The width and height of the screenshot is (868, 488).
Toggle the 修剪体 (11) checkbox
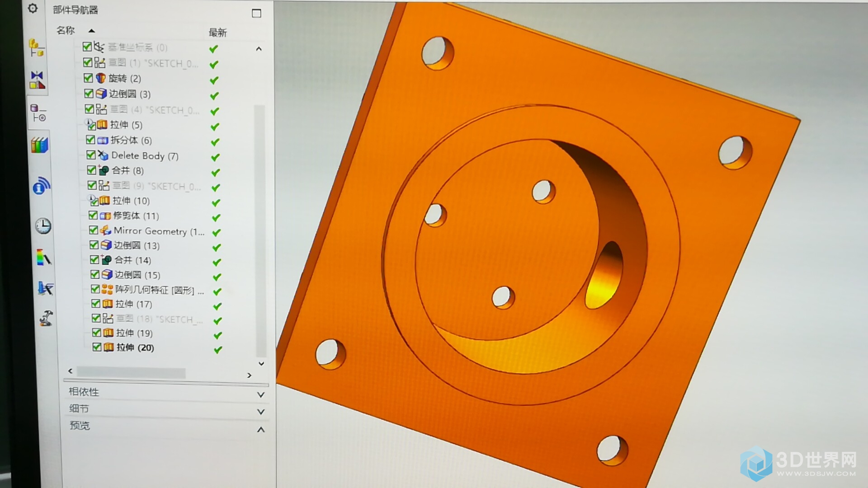(x=93, y=215)
